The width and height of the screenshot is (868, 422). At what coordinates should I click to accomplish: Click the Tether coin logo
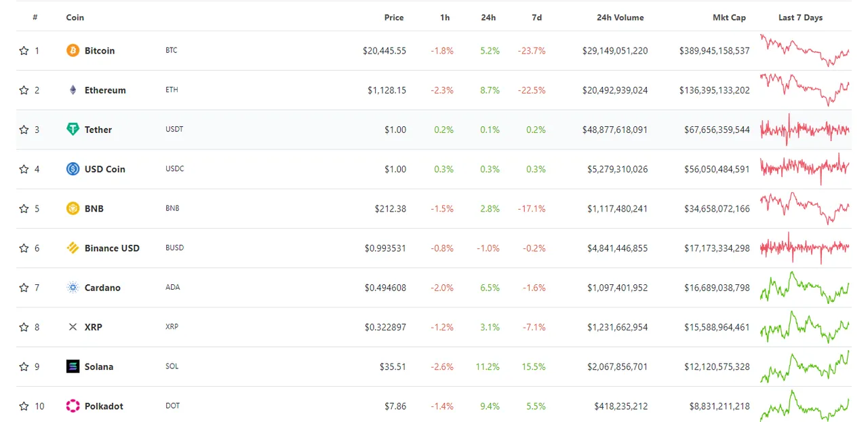pos(73,129)
